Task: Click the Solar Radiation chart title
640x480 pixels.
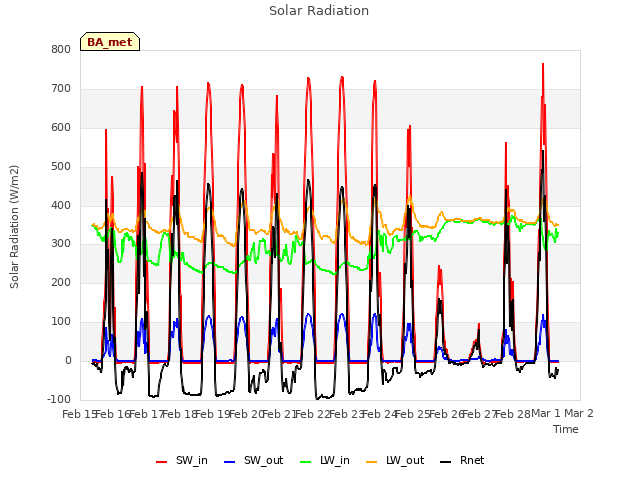Action: point(319,11)
